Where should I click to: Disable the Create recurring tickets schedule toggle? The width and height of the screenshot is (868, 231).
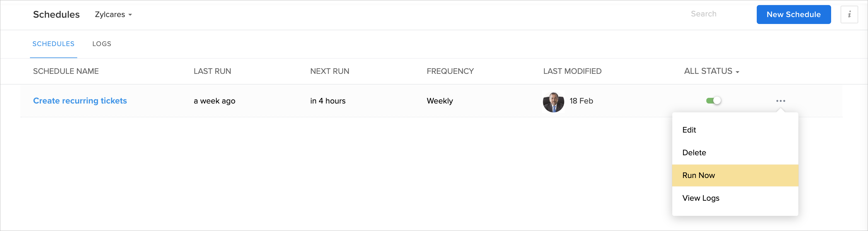pos(713,101)
